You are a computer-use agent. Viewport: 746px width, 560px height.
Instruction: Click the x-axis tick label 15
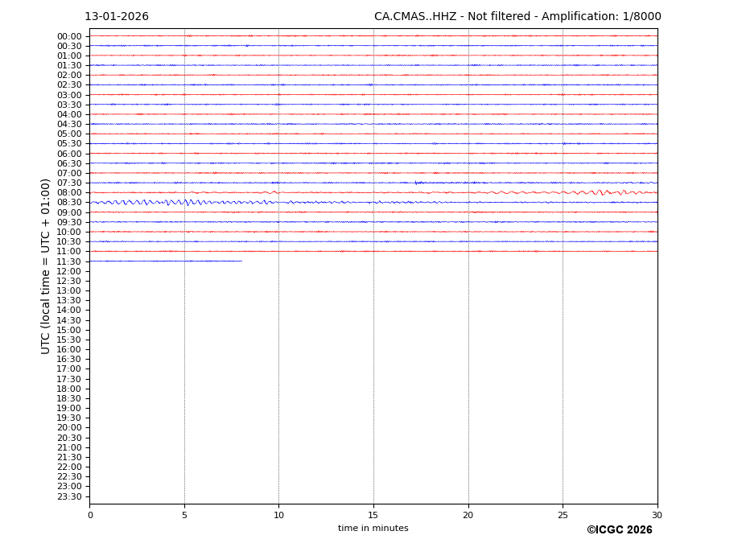tap(373, 516)
